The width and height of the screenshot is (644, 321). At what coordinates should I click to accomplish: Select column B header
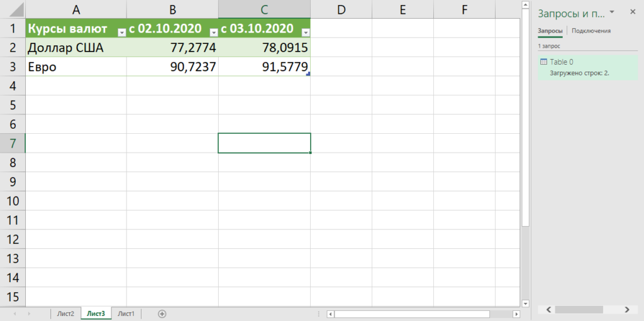(172, 9)
